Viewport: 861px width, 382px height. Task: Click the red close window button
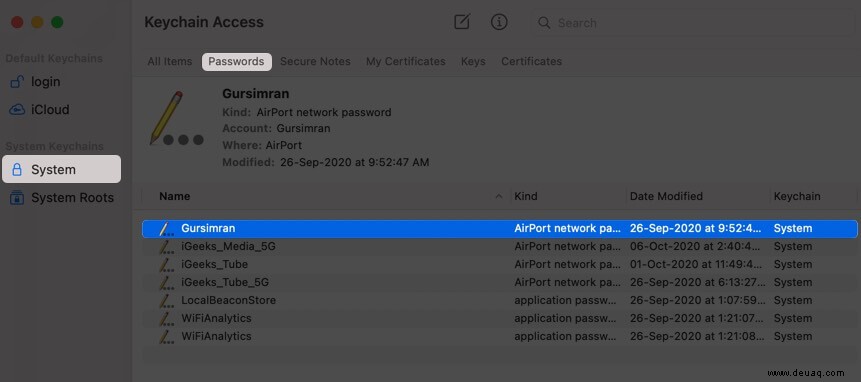click(x=18, y=23)
